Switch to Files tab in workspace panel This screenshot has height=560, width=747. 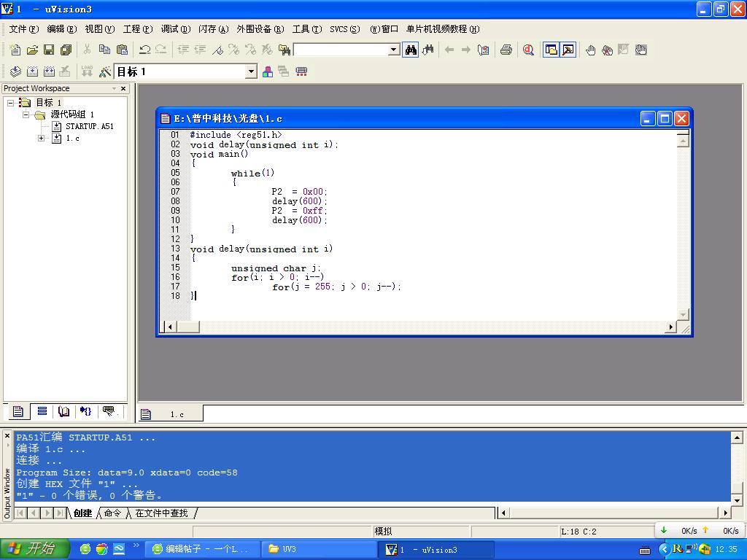coord(18,411)
